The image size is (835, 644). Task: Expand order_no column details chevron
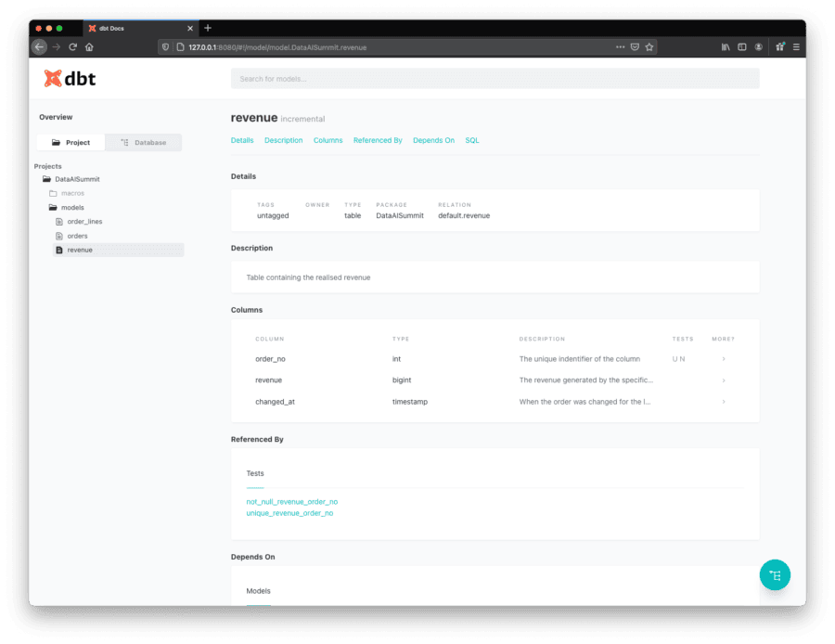(x=723, y=359)
